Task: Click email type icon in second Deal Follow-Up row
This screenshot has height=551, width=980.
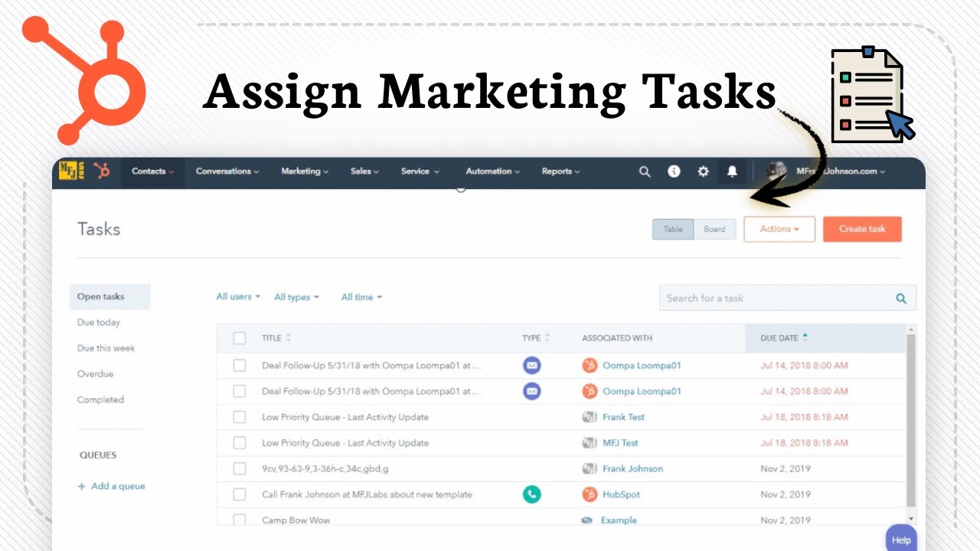Action: click(x=531, y=391)
